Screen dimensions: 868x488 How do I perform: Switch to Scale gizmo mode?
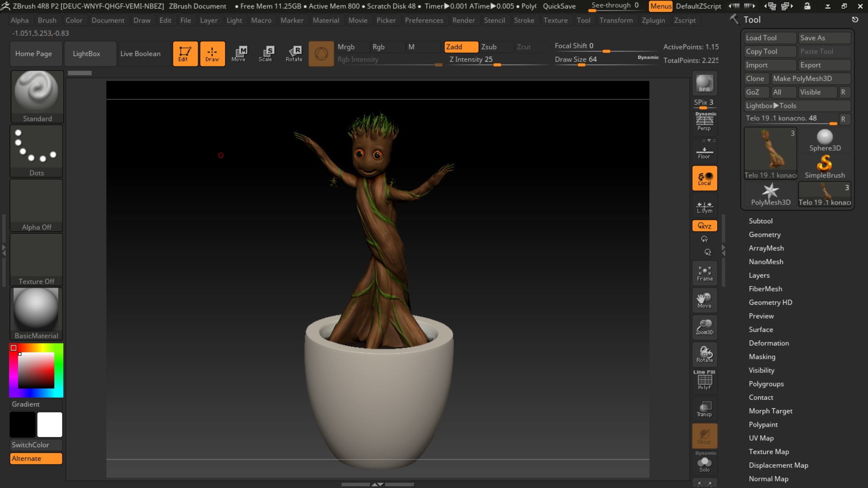tap(266, 54)
